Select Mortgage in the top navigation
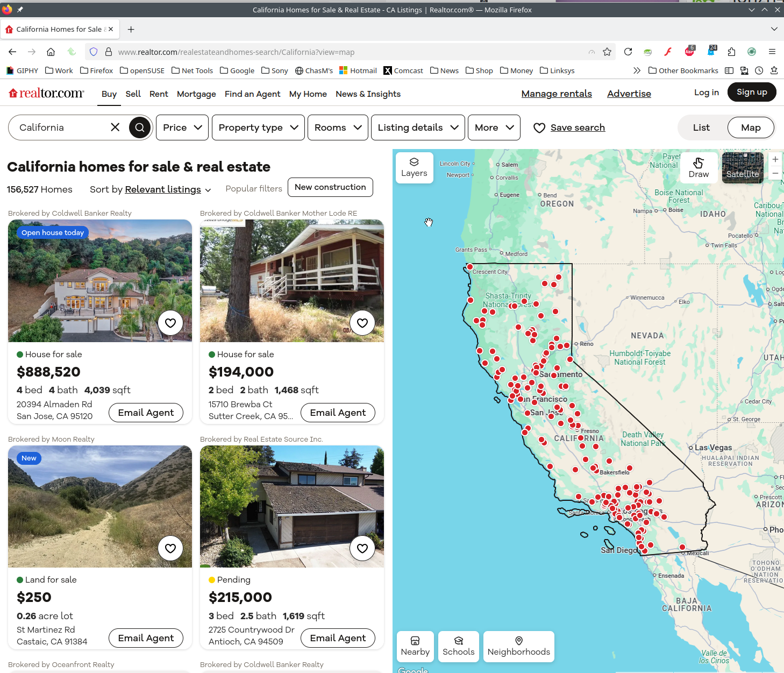Viewport: 784px width, 673px height. 196,94
